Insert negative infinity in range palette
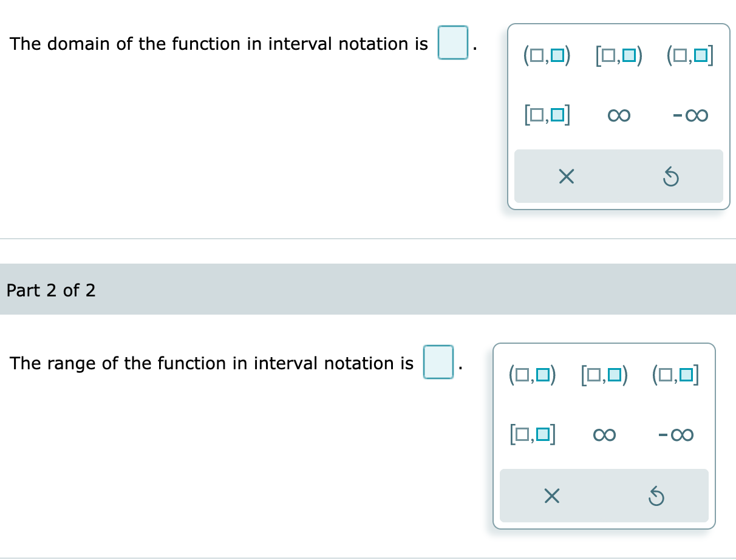The width and height of the screenshot is (736, 560). [676, 434]
